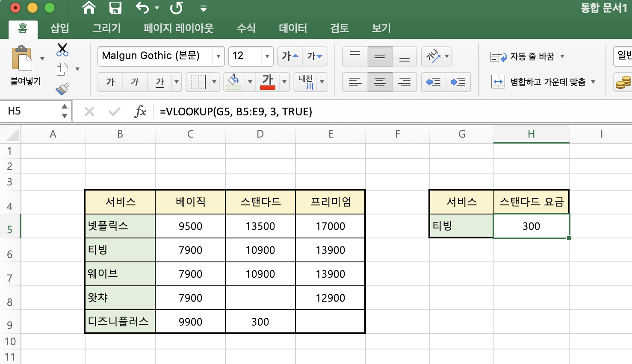Open the number format dropdown box

[623, 56]
